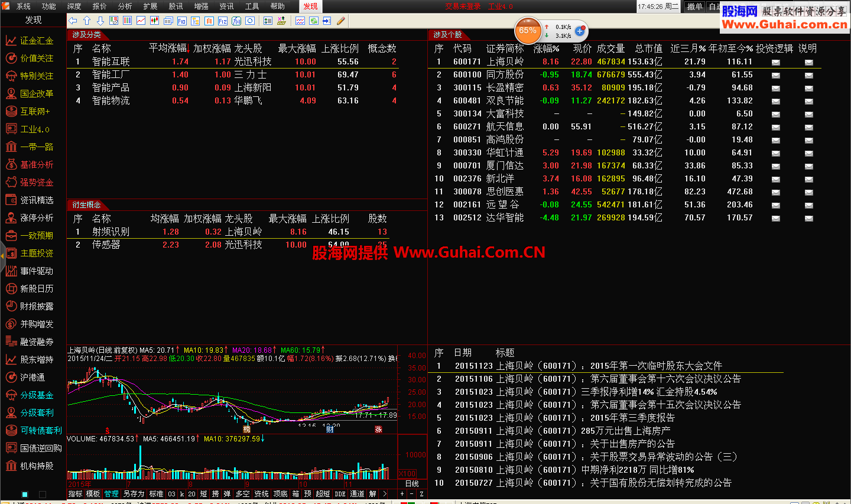The image size is (851, 504).
Task: Click the F12 toolbar icon
Action: click(x=223, y=21)
